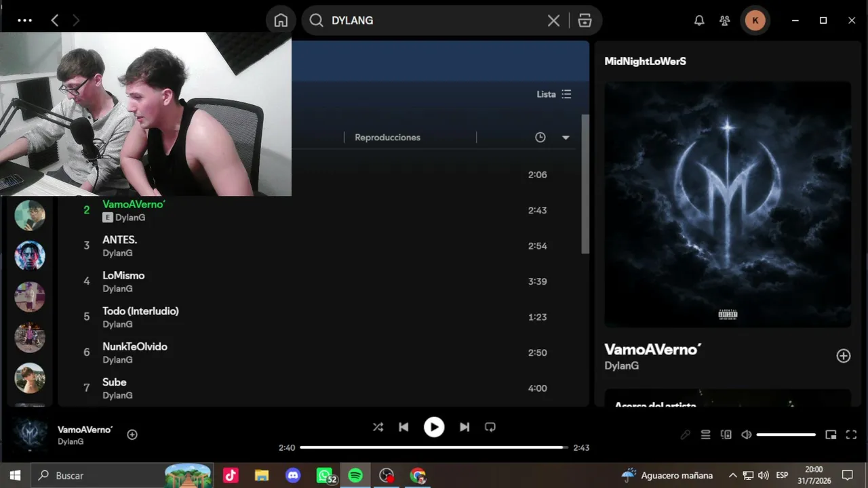This screenshot has width=868, height=488.
Task: Add VamoAVerno´ to library from right panel
Action: coord(843,356)
